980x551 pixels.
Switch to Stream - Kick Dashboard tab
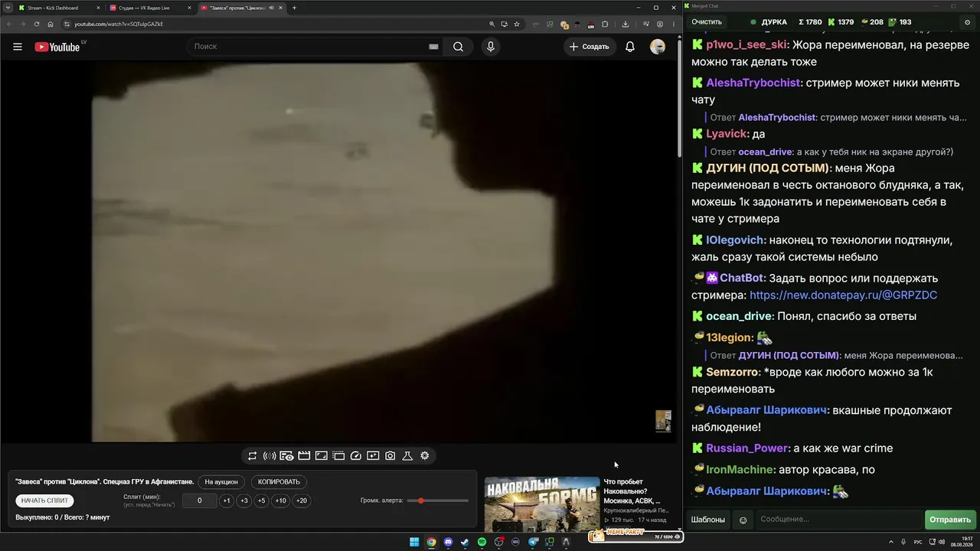[x=60, y=8]
